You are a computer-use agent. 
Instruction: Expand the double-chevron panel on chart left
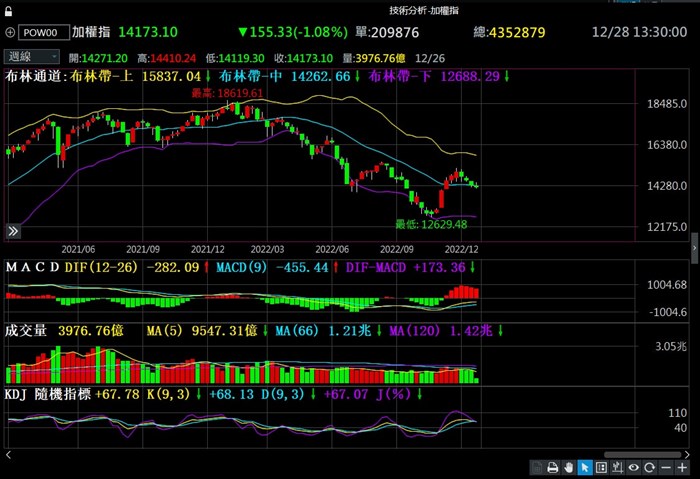point(14,230)
